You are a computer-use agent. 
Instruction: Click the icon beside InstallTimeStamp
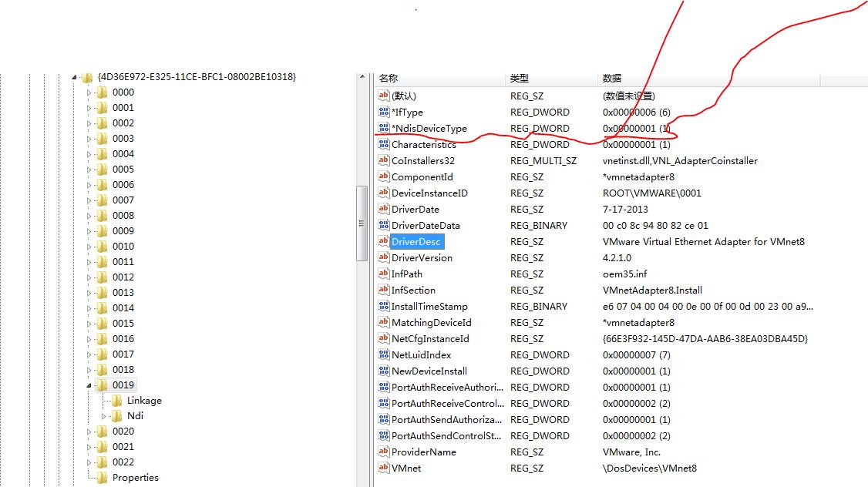pos(384,306)
